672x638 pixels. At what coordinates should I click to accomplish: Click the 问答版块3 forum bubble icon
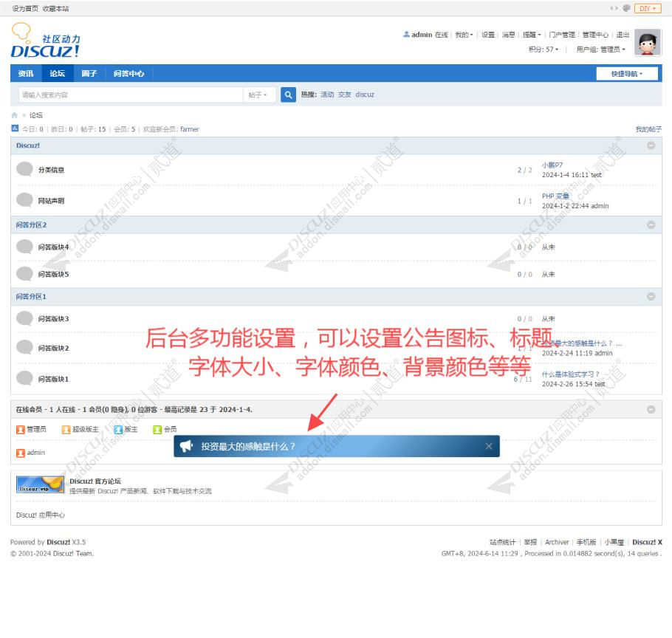coord(25,318)
